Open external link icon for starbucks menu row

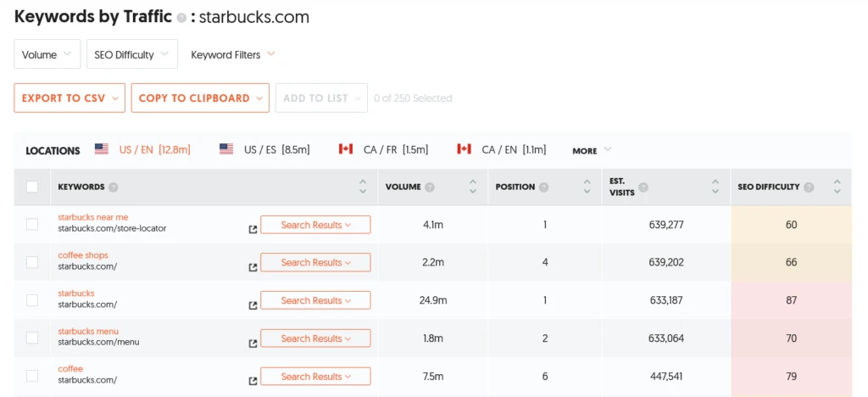click(x=253, y=344)
